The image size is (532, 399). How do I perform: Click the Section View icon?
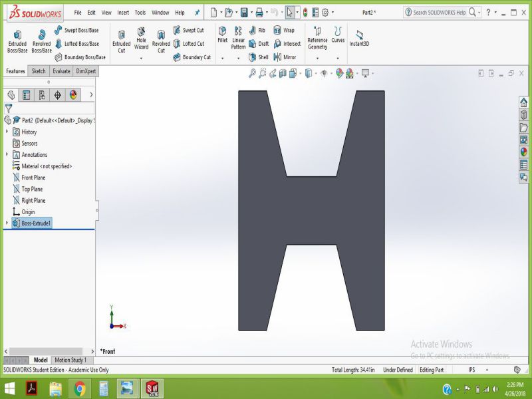283,73
